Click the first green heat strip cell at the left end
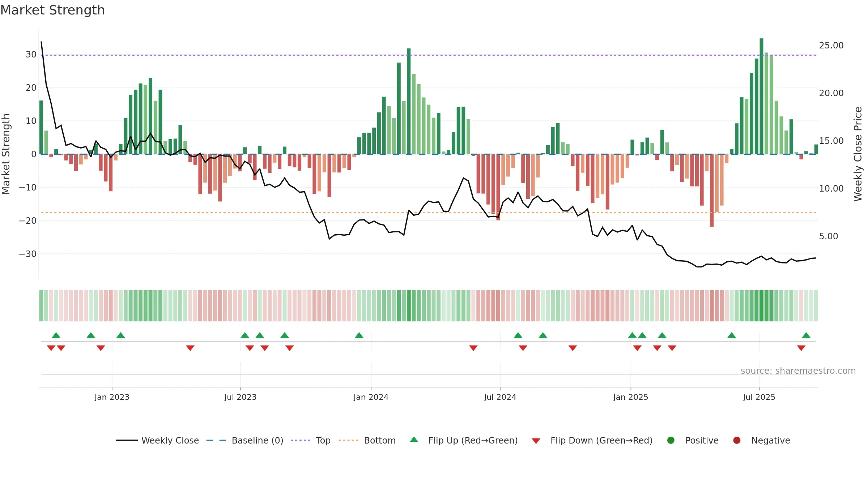 point(41,306)
